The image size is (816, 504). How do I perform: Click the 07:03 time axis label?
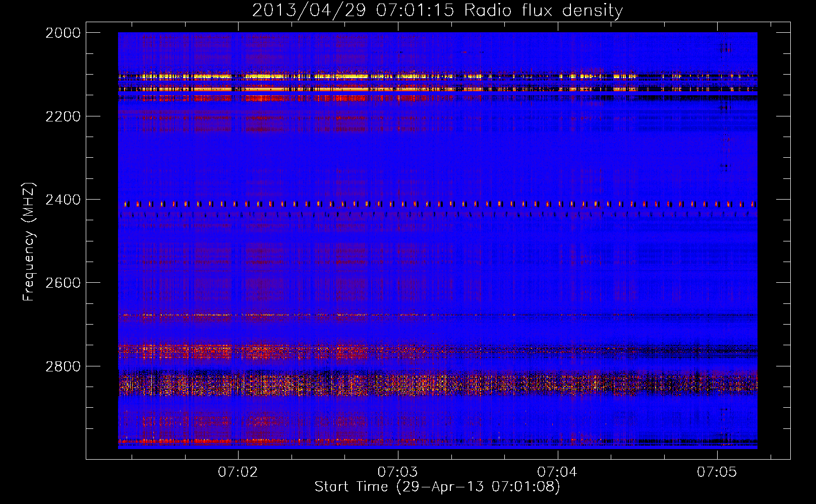coord(398,472)
